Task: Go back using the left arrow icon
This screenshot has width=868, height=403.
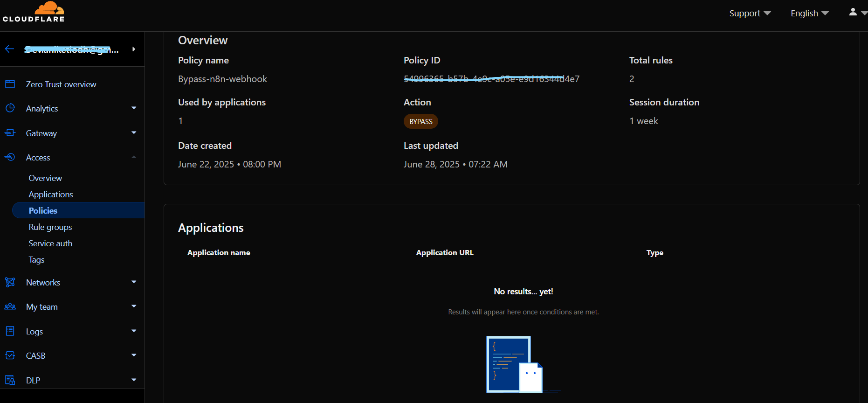Action: pyautogui.click(x=10, y=49)
